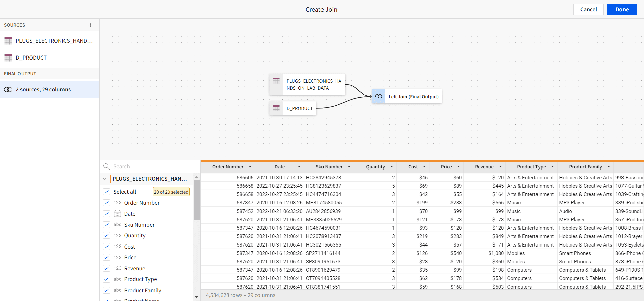Select the 2 sources, 29 columns final output
Viewport: 644px width, 301px height.
[x=43, y=90]
